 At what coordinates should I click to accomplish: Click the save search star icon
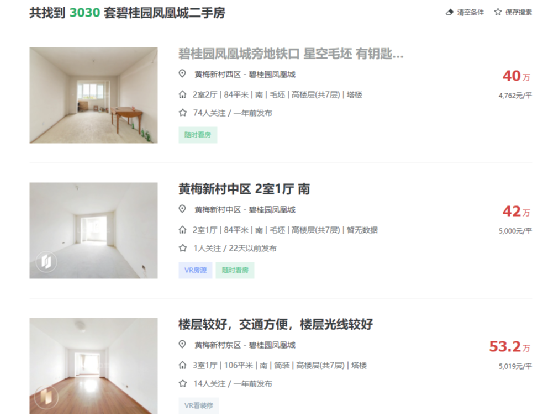498,12
